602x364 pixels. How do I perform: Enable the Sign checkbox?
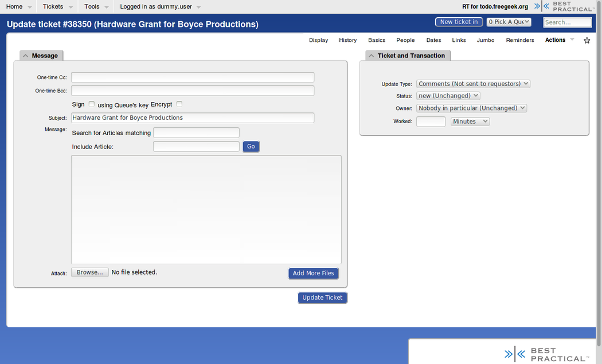[92, 104]
